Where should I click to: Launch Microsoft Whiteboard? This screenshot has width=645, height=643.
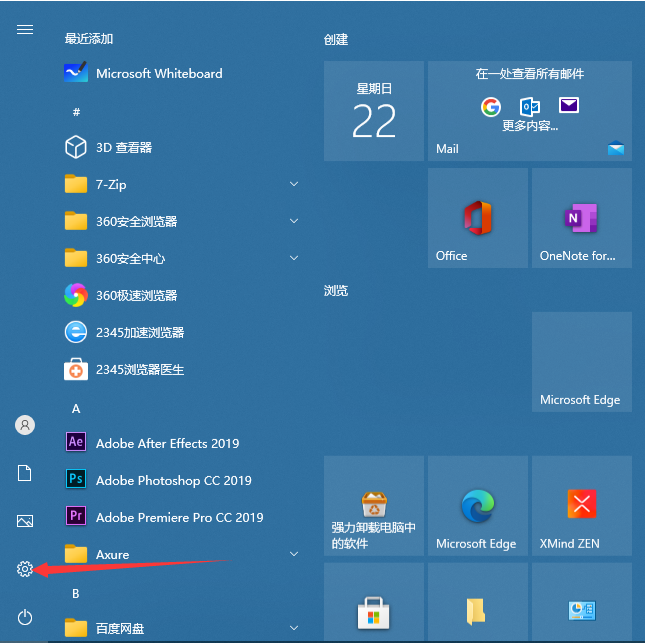[x=158, y=73]
